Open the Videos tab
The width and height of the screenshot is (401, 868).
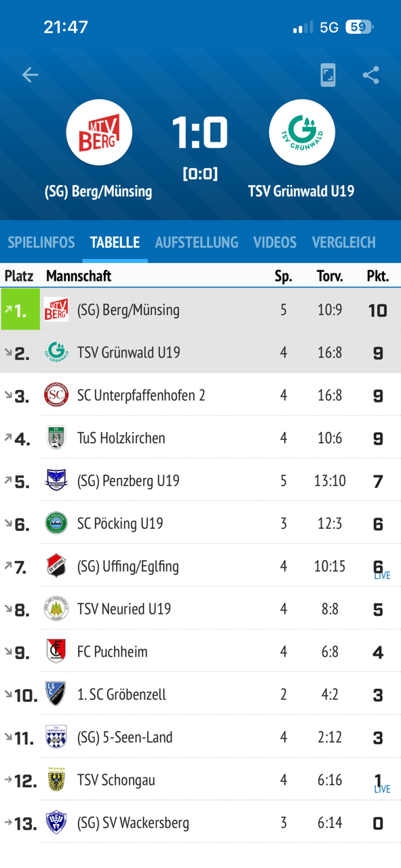[x=275, y=242]
